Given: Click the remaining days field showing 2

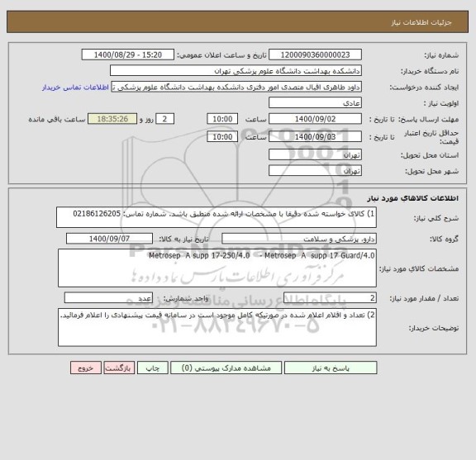Looking at the screenshot, I should click(164, 119).
